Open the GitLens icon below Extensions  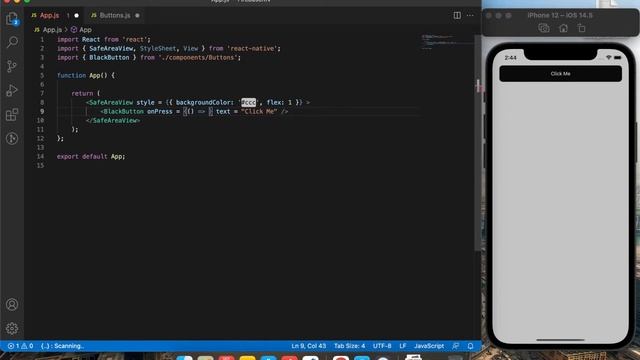pyautogui.click(x=12, y=138)
